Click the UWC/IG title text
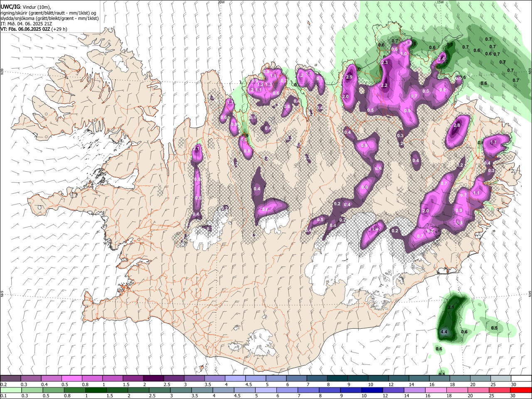Image resolution: width=532 pixels, height=399 pixels. (x=10, y=6)
